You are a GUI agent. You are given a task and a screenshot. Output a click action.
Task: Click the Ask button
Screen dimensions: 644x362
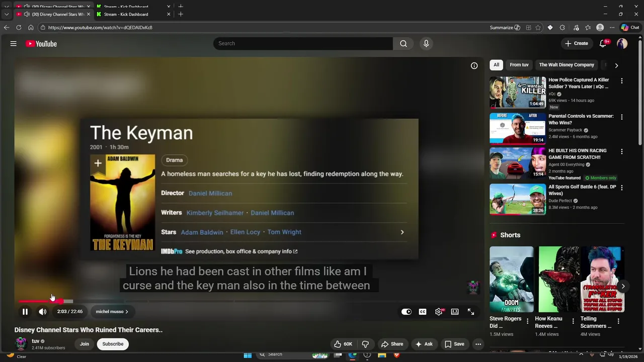pyautogui.click(x=424, y=344)
